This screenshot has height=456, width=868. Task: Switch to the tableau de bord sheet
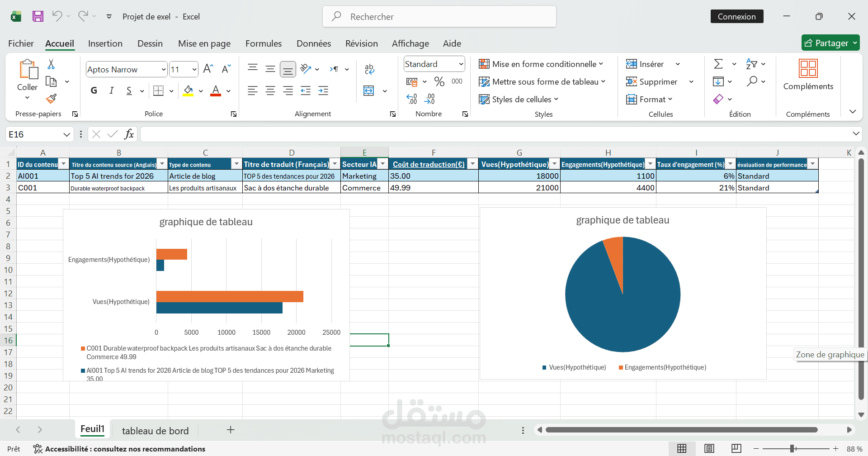155,431
